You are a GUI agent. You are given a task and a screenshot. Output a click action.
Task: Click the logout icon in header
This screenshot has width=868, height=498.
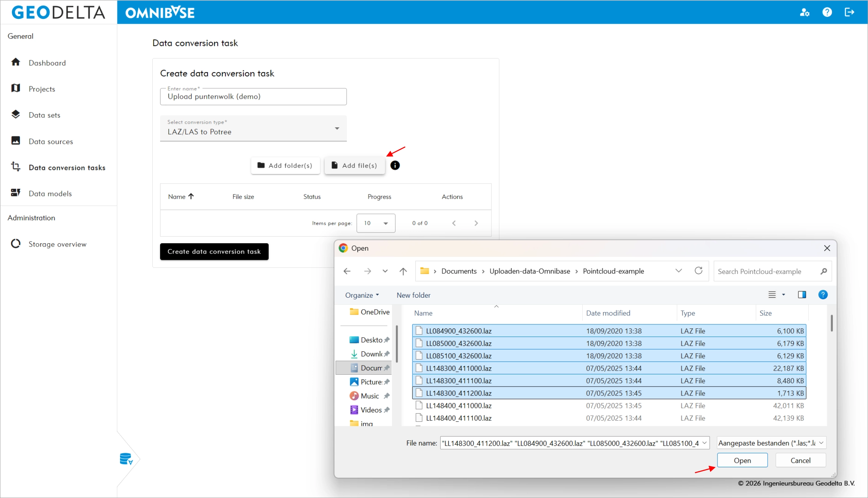849,12
